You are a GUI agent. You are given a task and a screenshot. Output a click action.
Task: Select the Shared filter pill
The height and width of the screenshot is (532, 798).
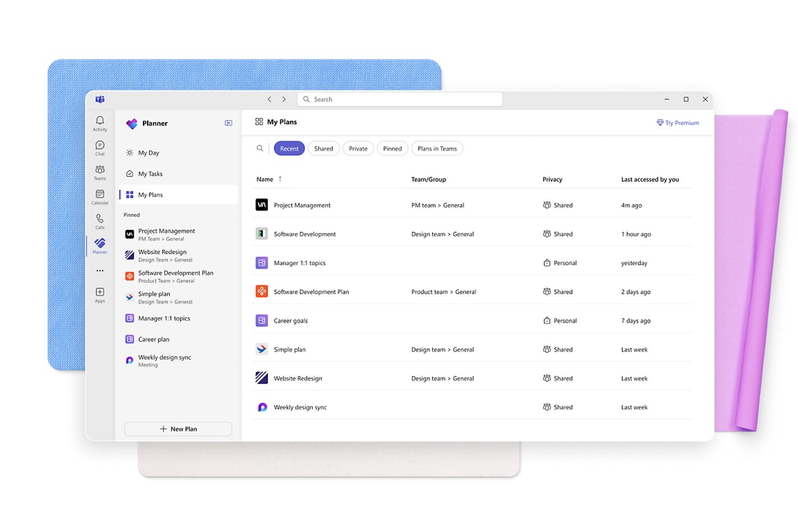click(x=324, y=148)
